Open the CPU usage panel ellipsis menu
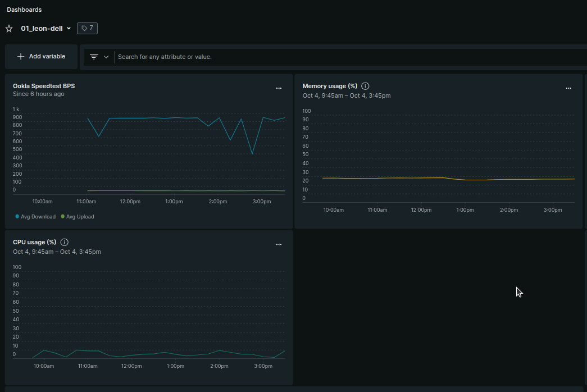 pos(279,244)
